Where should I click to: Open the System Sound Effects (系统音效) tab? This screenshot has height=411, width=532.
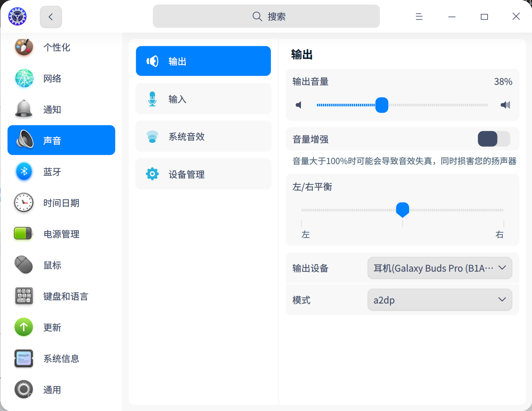203,136
